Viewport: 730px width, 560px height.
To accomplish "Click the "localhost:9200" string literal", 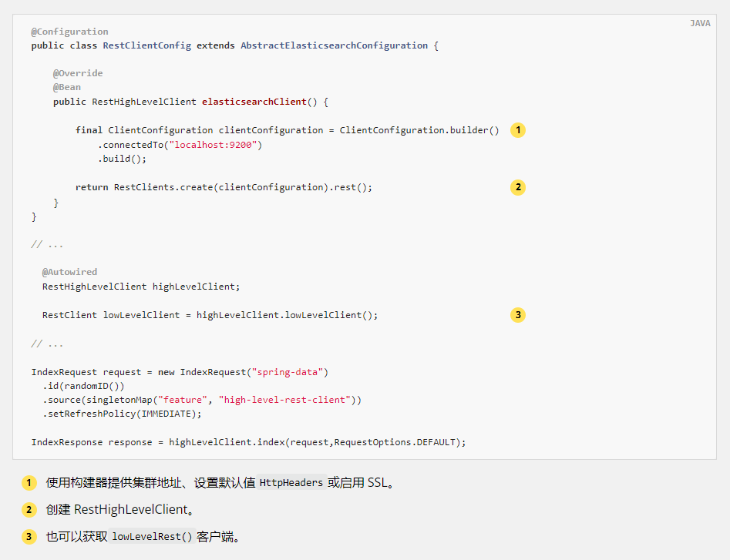I will click(x=213, y=145).
